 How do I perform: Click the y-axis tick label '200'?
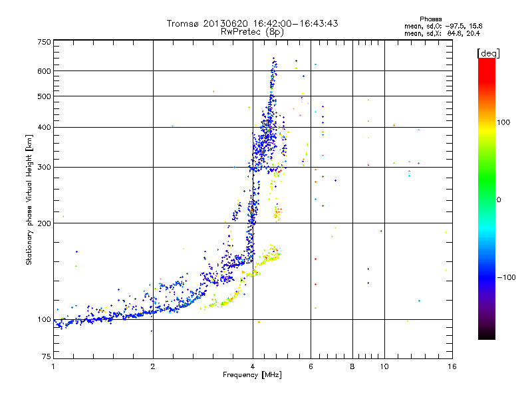[45, 223]
